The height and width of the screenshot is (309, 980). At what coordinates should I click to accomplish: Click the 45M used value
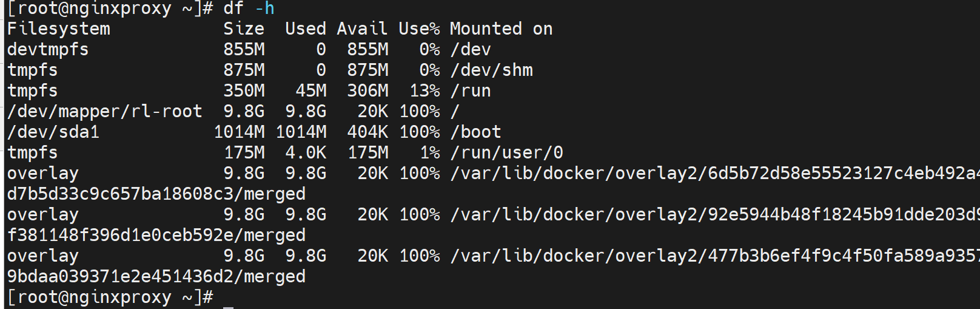click(x=311, y=91)
